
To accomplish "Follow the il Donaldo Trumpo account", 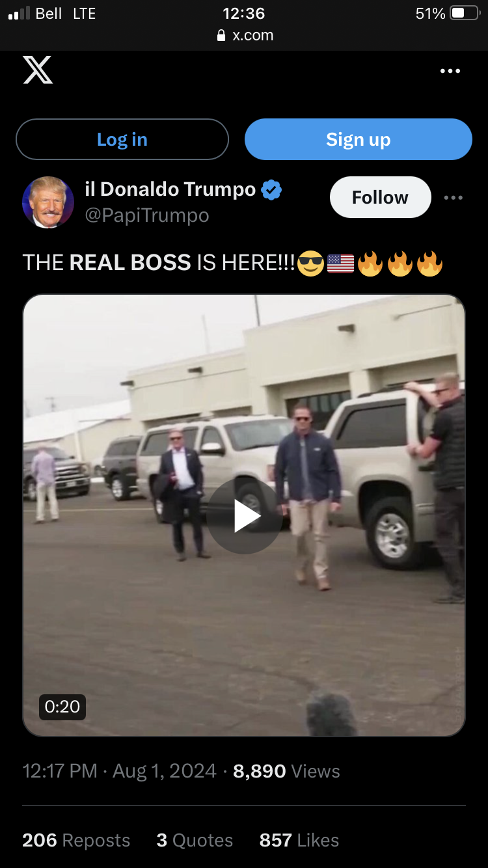I will click(381, 197).
